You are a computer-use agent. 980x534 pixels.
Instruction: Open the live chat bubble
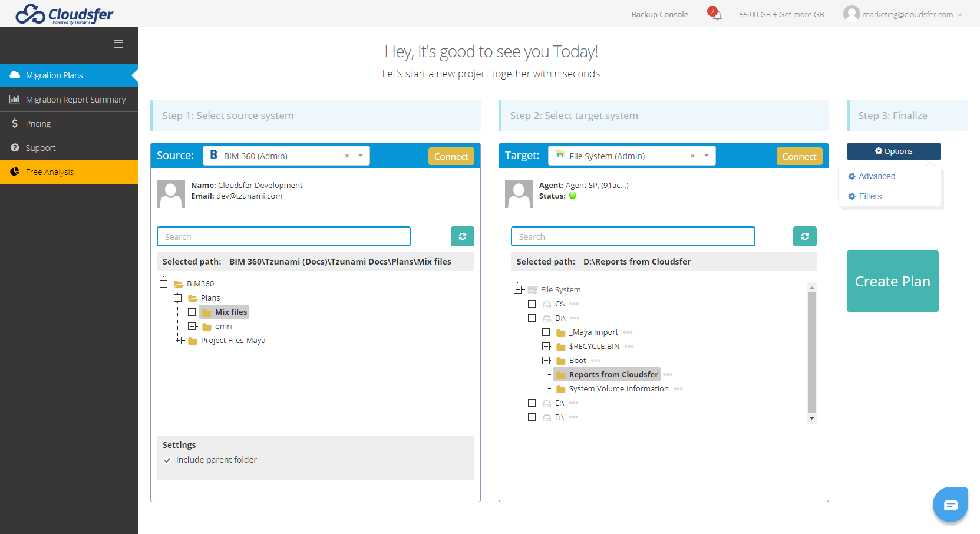pos(951,505)
